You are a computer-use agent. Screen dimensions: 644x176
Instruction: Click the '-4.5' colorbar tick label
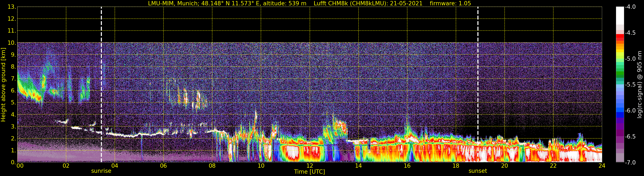tap(630, 33)
